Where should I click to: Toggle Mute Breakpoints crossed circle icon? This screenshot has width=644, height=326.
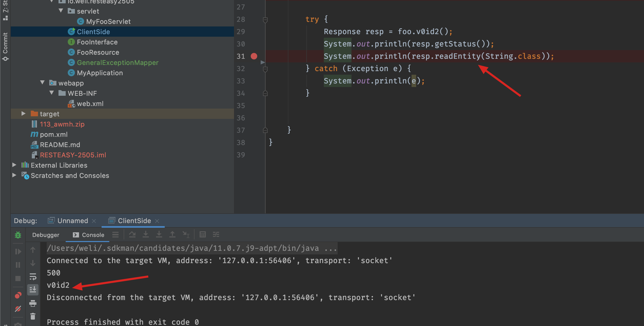click(18, 309)
